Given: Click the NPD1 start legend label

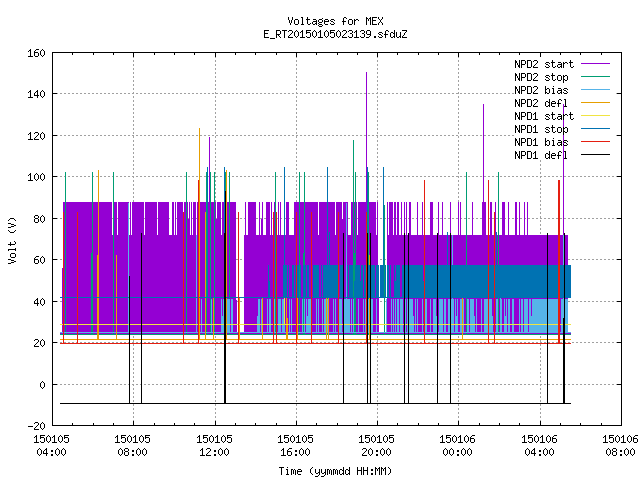Looking at the screenshot, I should tap(544, 116).
